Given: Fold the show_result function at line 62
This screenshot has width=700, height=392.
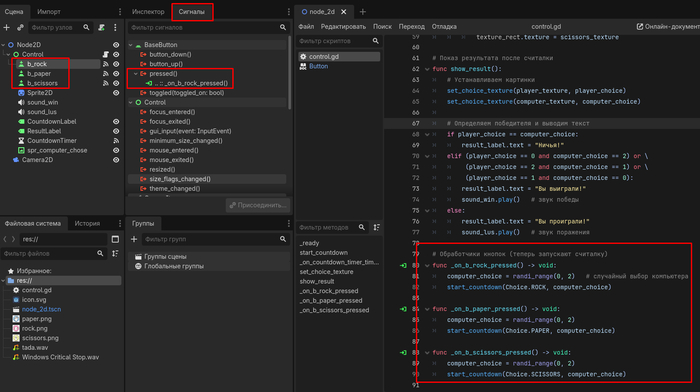Looking at the screenshot, I should pyautogui.click(x=427, y=69).
